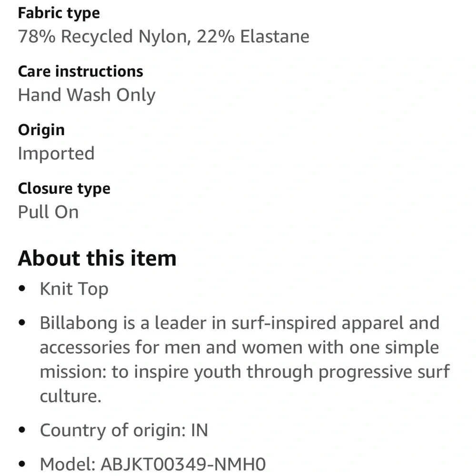Click the bullet dot beside Country of origin
476x476 pixels.
pyautogui.click(x=21, y=431)
